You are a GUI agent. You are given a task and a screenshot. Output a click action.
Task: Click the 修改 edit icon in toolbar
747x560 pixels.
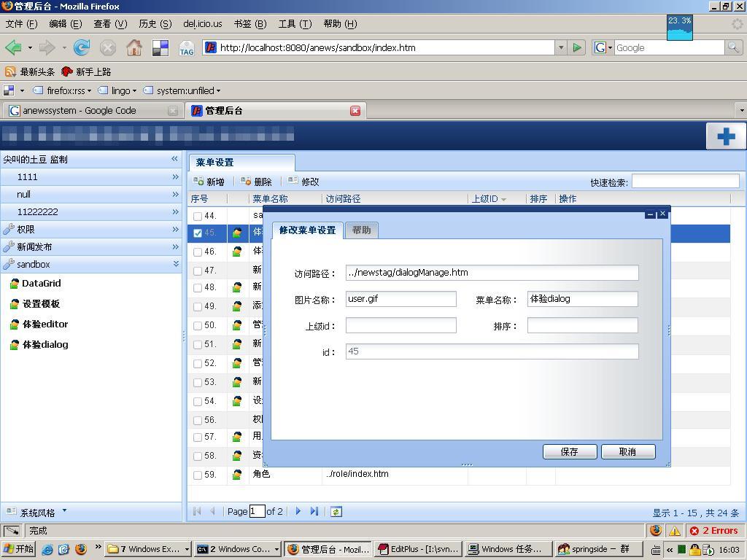pos(292,182)
